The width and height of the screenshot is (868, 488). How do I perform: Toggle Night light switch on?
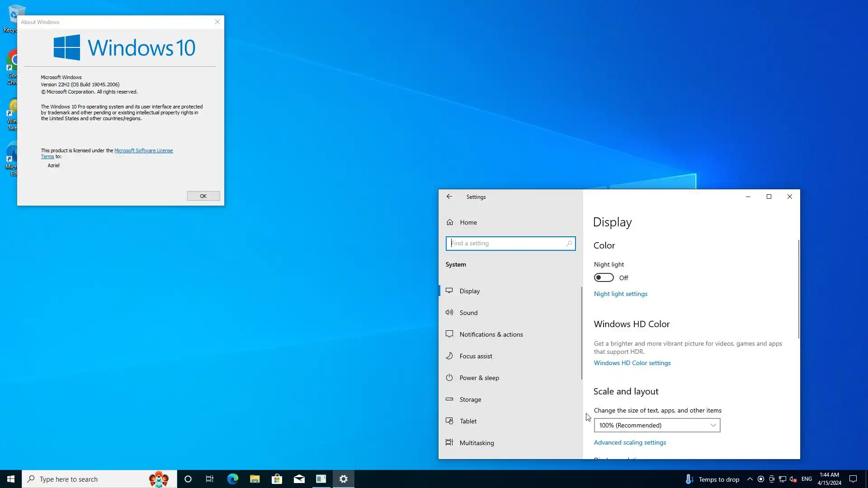coord(604,278)
